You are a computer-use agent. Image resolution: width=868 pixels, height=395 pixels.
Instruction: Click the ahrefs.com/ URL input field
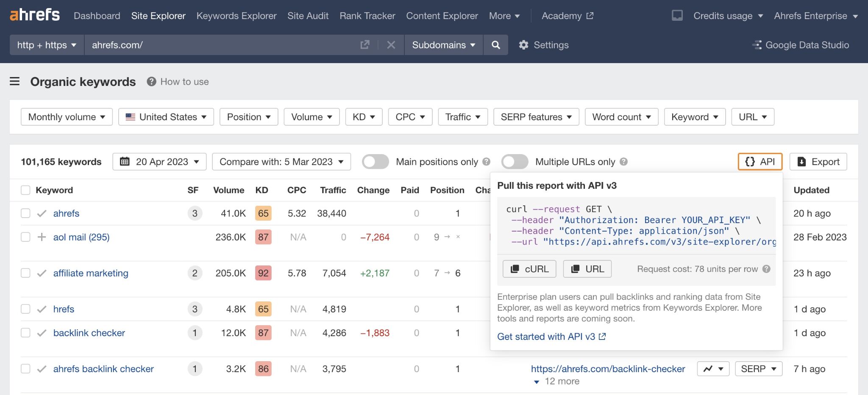(220, 45)
